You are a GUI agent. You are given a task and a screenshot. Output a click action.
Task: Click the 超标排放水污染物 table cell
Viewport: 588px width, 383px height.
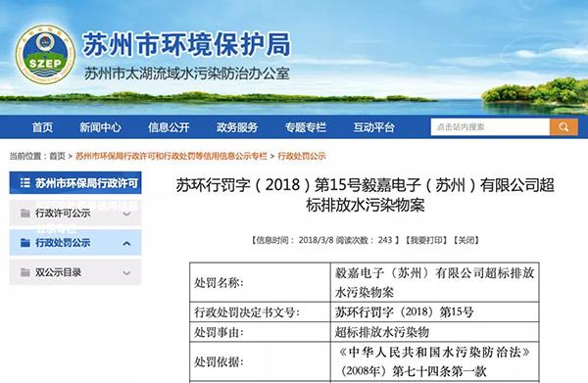point(434,332)
